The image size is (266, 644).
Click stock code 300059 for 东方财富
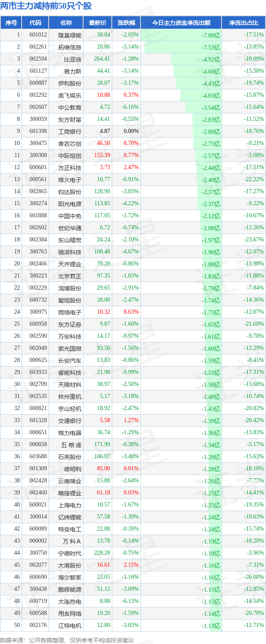point(38,119)
